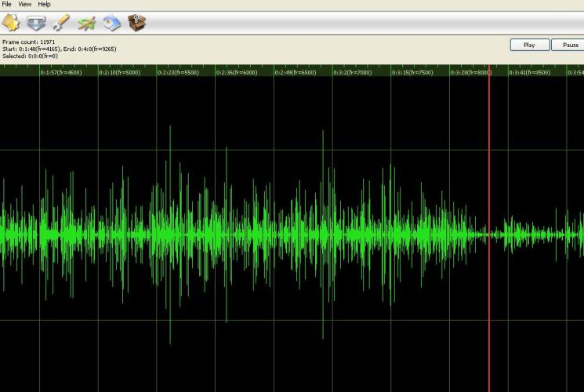Click the 0:2:23 (fr=5500) timeline marker
Image resolution: width=584 pixels, height=392 pixels.
click(179, 73)
